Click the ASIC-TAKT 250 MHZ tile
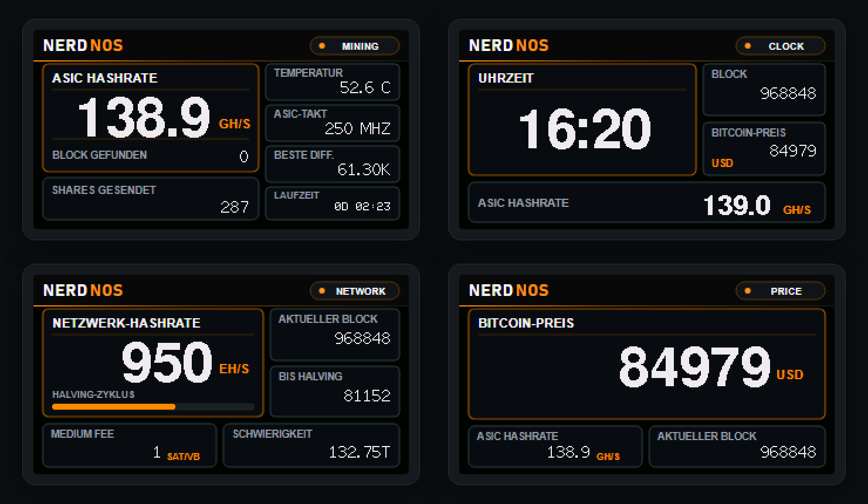 (x=333, y=123)
